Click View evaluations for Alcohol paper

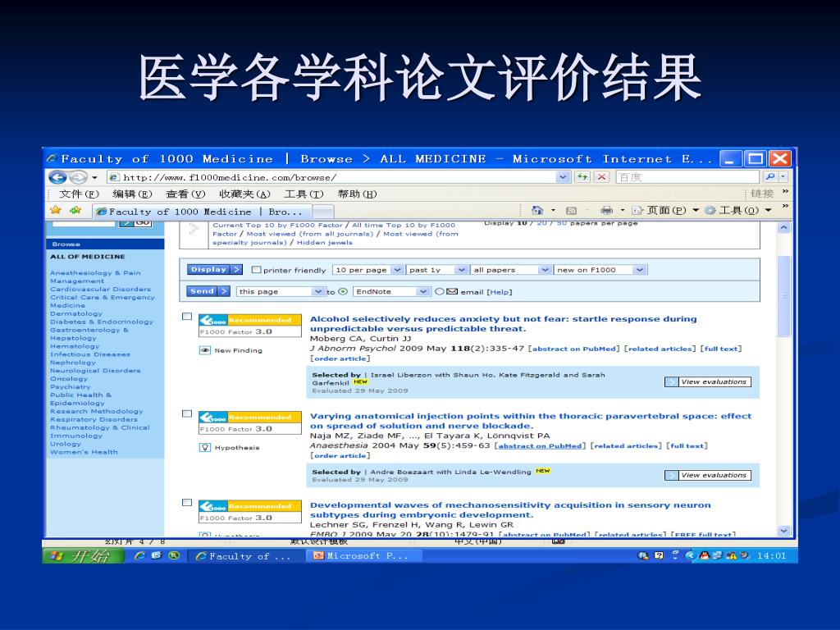click(x=708, y=381)
